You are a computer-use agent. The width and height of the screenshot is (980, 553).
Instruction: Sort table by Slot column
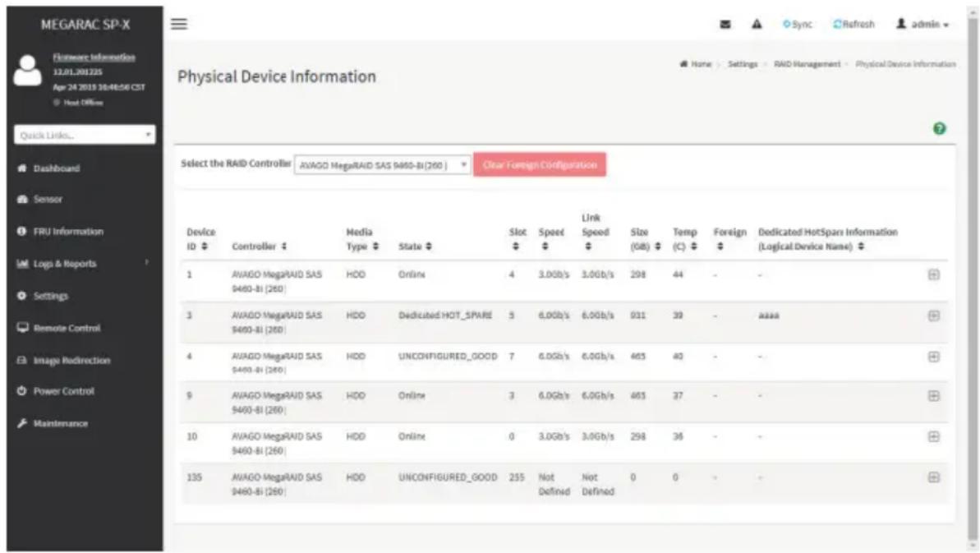(x=518, y=239)
